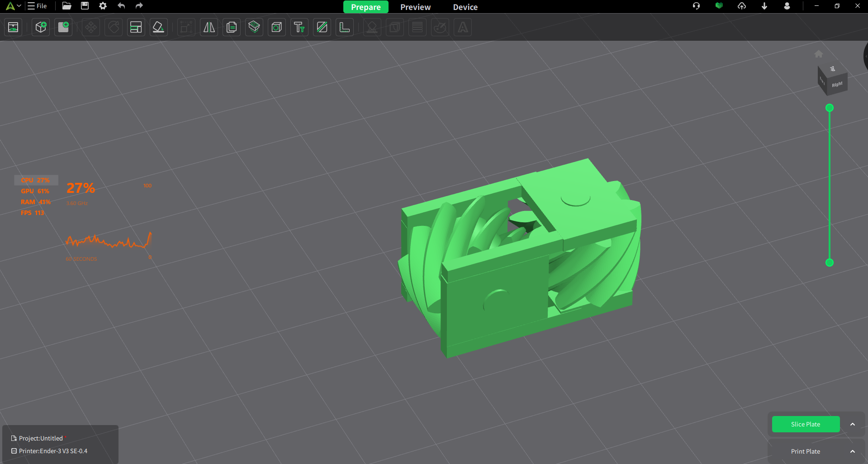Click the first plate icon in the toolbar
This screenshot has height=464, width=868.
coord(13,28)
